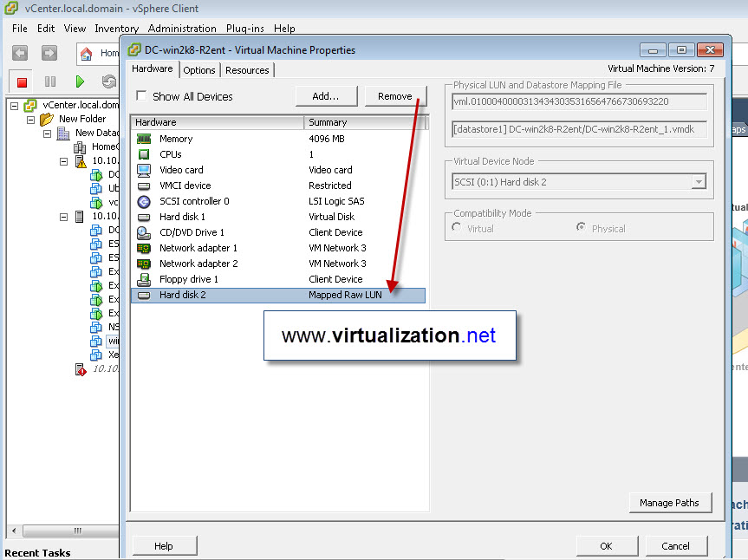748x560 pixels.
Task: Select the CD/DVD Drive 1 icon
Action: 144,233
